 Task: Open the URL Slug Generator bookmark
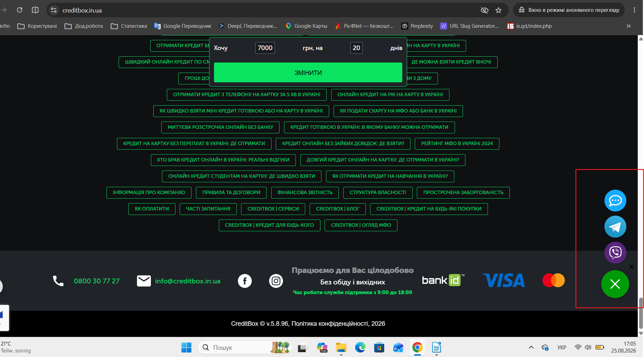click(x=470, y=26)
